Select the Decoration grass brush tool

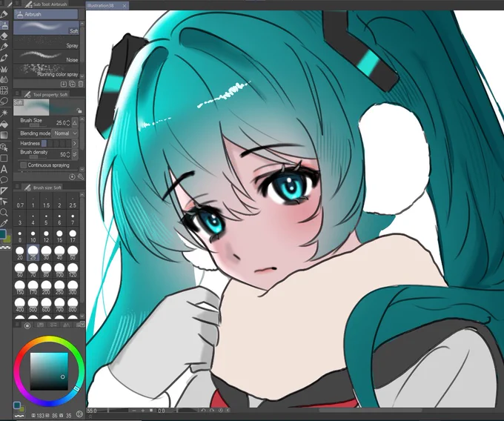click(x=4, y=69)
